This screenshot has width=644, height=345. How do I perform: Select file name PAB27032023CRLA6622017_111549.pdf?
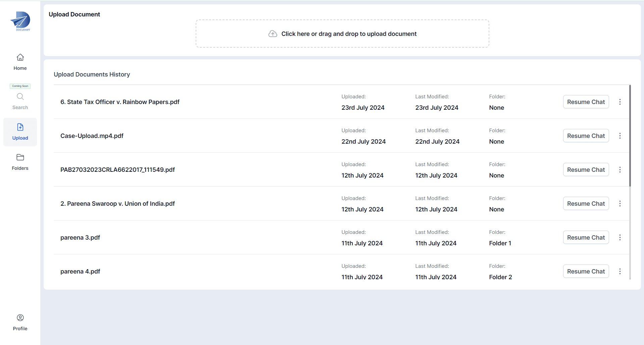coord(117,169)
